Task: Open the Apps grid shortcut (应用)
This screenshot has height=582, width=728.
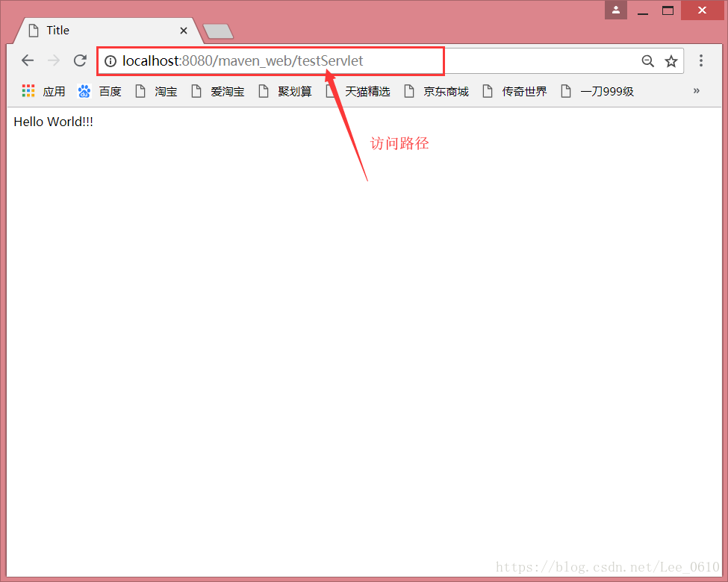Action: (43, 91)
